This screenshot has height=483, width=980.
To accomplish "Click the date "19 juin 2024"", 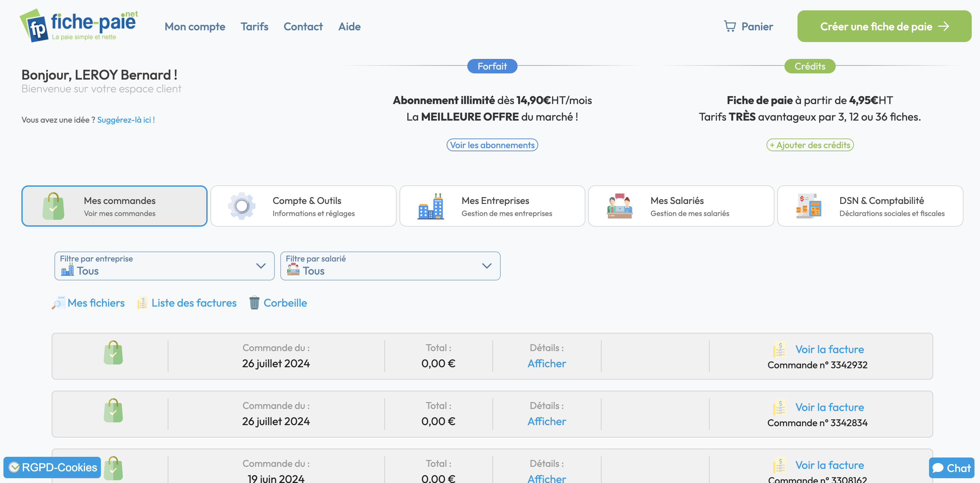I will (x=276, y=478).
